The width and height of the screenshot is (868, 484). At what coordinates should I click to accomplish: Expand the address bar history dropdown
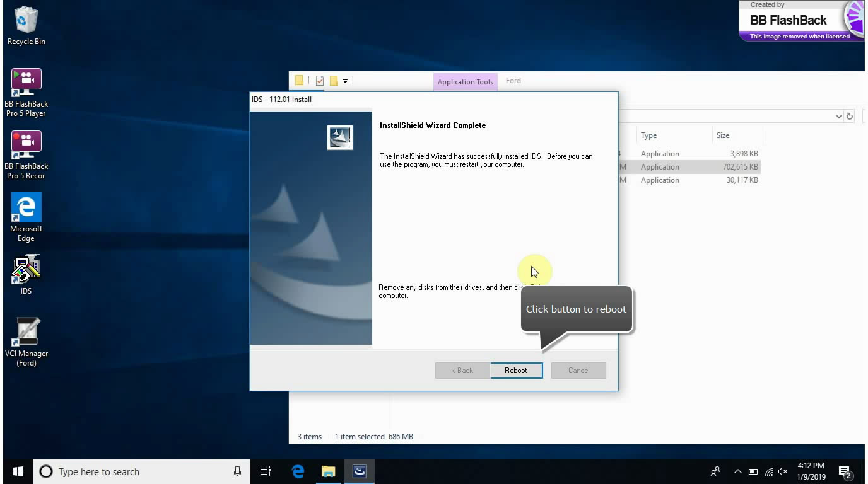tap(839, 116)
